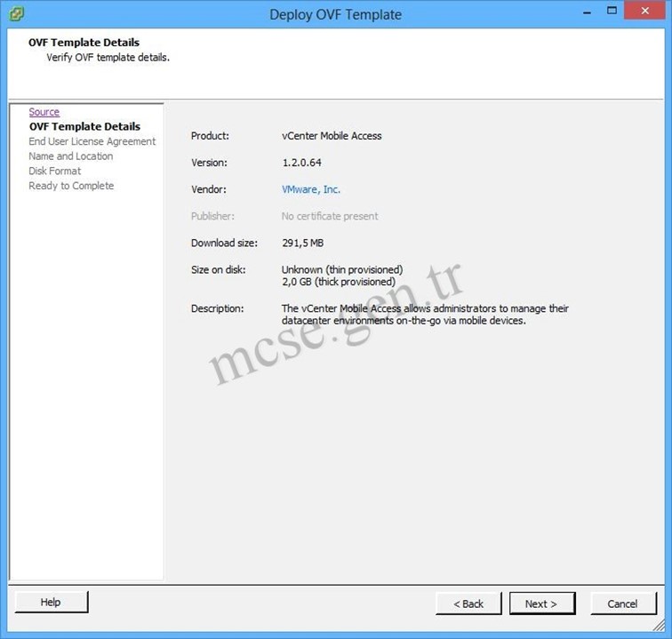Viewport: 672px width, 639px height.
Task: Click the Unknown (thin provisioned) value
Action: click(x=342, y=269)
